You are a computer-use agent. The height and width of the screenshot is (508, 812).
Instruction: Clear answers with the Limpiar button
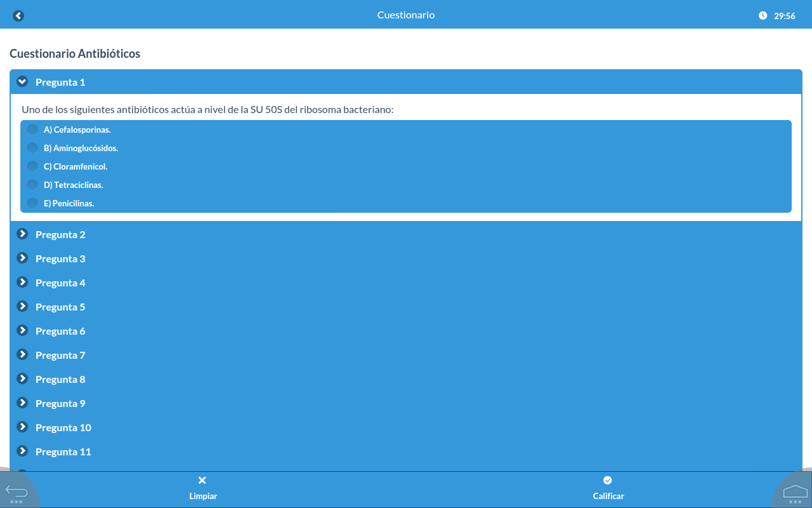203,489
